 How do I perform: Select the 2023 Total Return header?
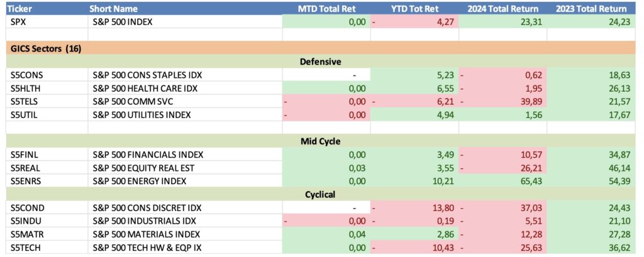[591, 9]
